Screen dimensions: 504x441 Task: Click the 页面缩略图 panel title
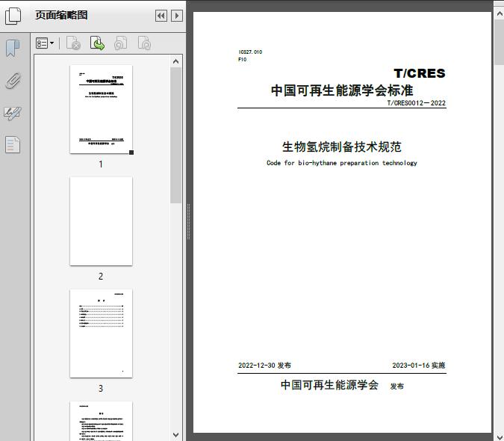tap(61, 15)
